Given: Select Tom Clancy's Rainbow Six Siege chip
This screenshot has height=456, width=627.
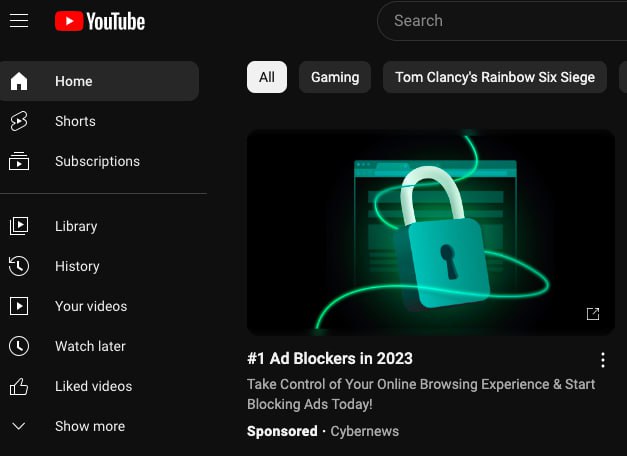Looking at the screenshot, I should pos(495,77).
